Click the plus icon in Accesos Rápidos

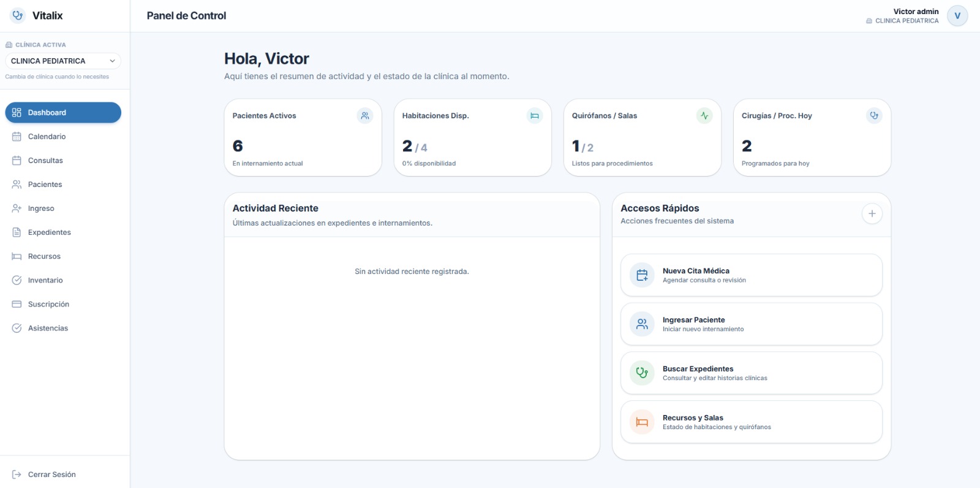[872, 213]
